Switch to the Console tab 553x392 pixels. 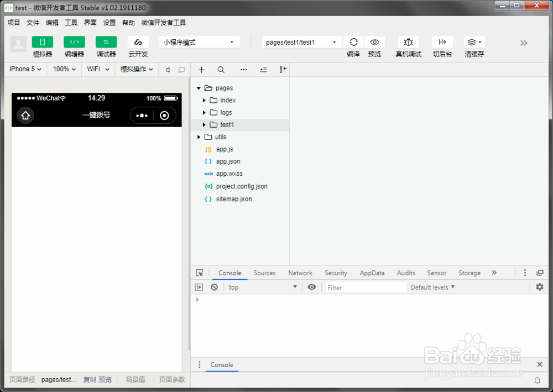pyautogui.click(x=230, y=273)
